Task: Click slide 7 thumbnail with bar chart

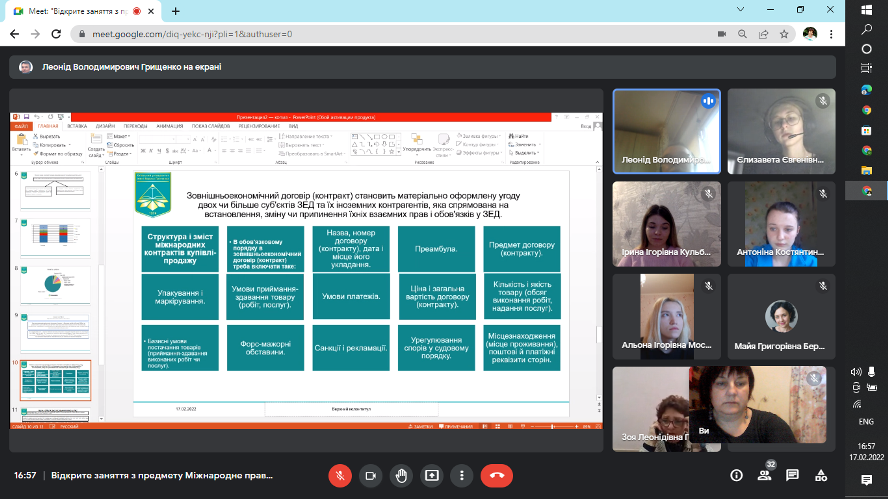Action: (55, 238)
